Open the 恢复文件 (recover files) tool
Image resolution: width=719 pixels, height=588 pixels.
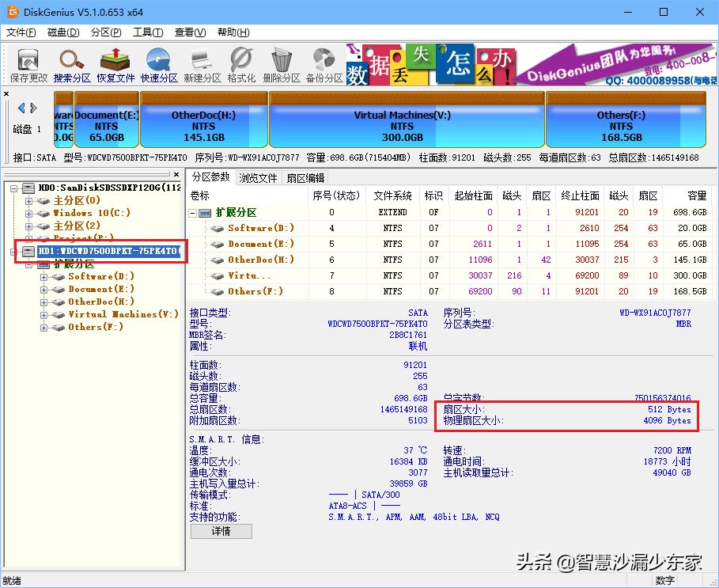115,63
